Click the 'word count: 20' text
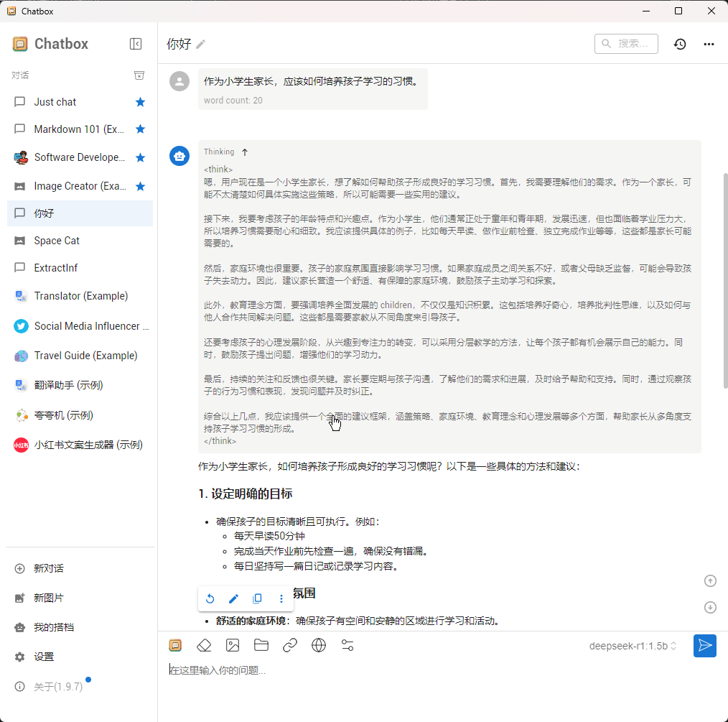Screen dimensions: 728x722 [x=233, y=101]
